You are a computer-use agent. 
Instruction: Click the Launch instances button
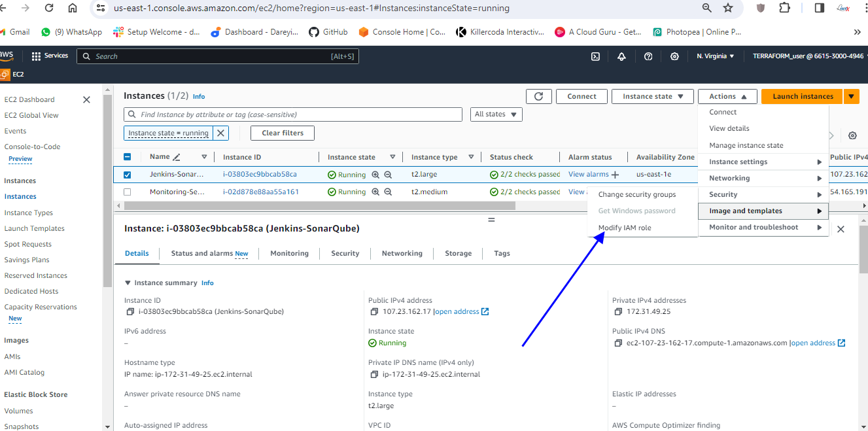click(x=803, y=96)
